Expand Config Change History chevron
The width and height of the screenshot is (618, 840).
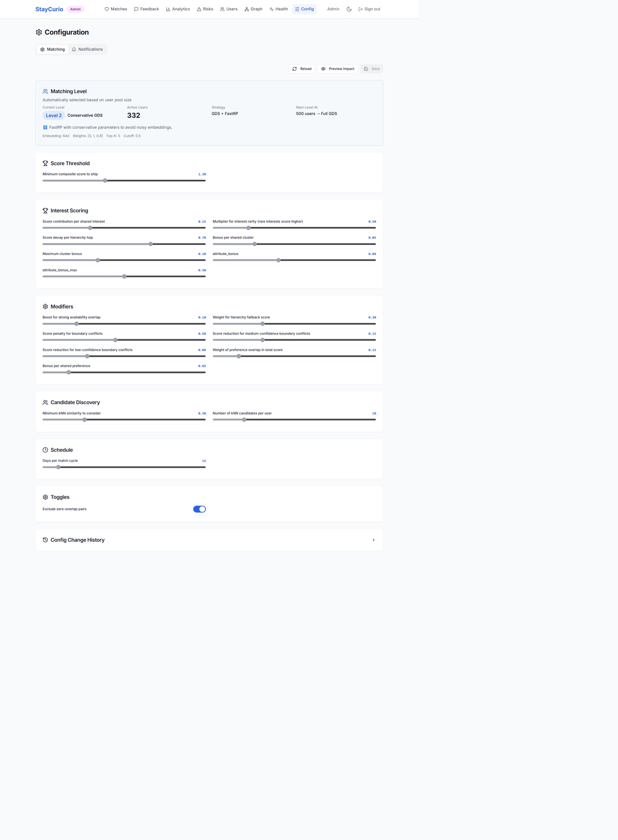(373, 540)
